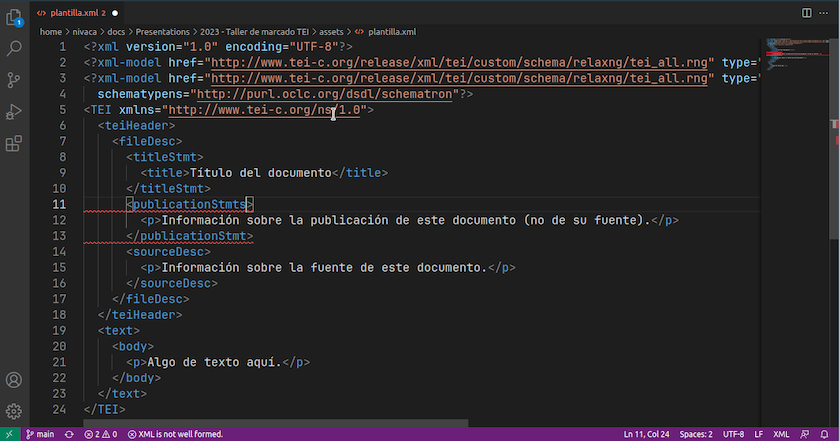Click the main branch indicator
The height and width of the screenshot is (441, 840).
(x=42, y=434)
